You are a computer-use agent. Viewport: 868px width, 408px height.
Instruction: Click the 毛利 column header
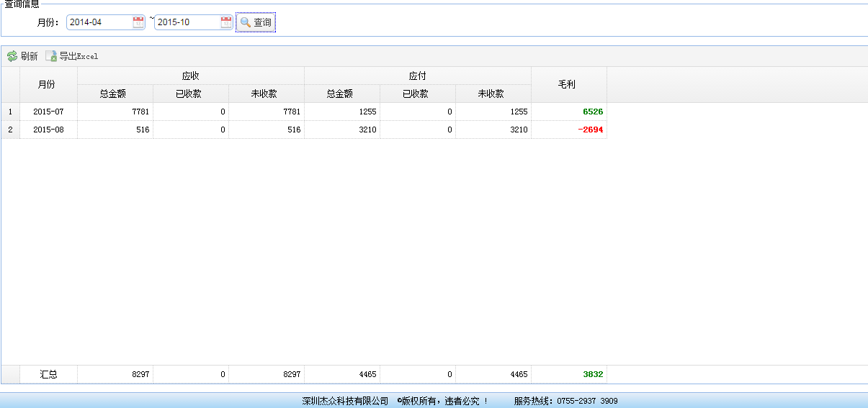pos(567,84)
